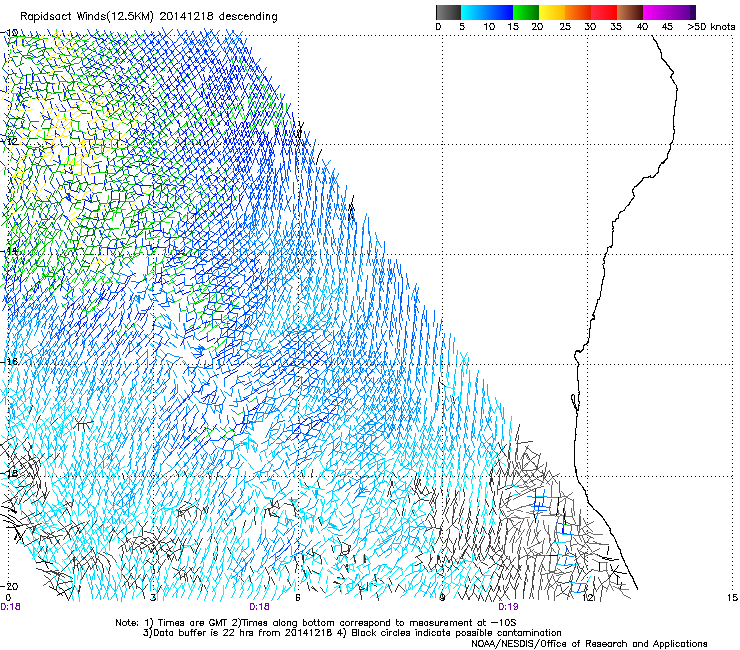Click the '-20' latitude axis label

[x=10, y=586]
